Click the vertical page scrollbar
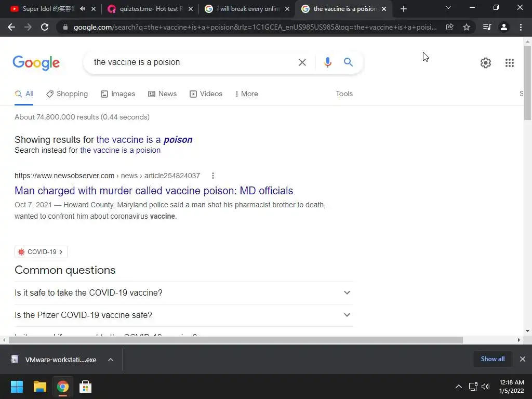 (527, 83)
